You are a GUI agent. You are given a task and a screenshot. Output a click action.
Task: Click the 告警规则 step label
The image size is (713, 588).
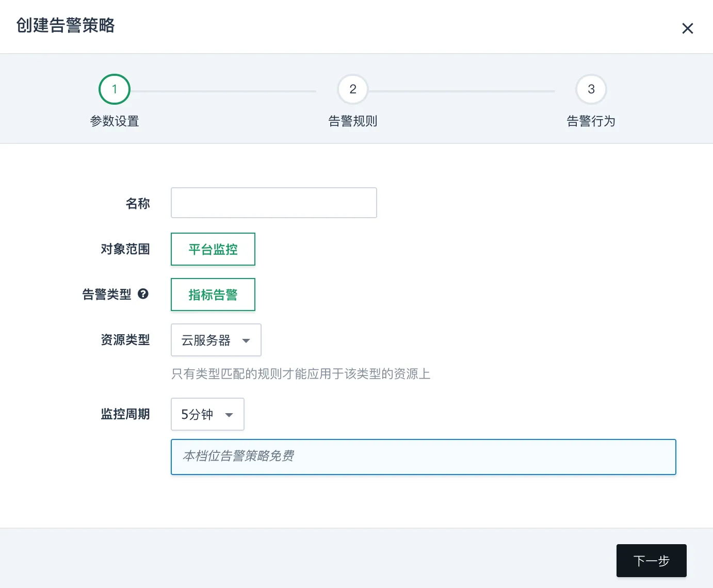pos(353,121)
